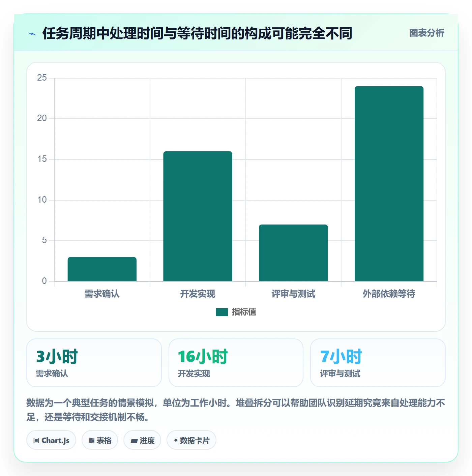Select the Chart.js tag
472x476 pixels.
click(51, 440)
